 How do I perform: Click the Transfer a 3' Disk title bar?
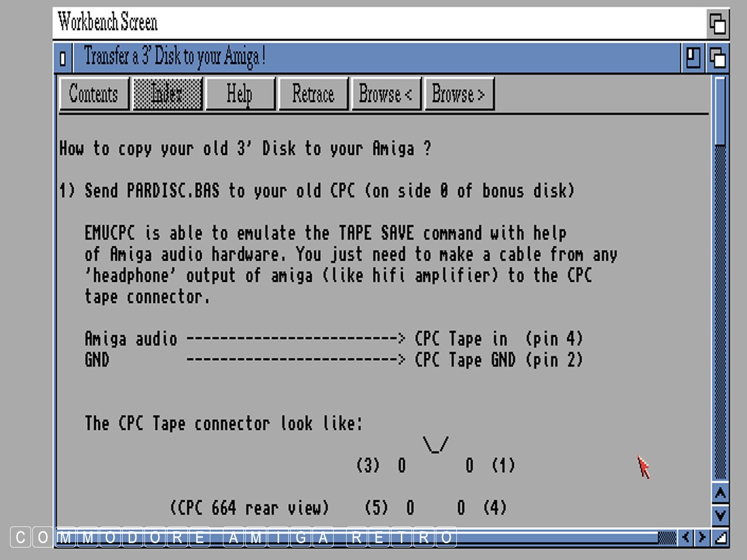click(x=374, y=58)
